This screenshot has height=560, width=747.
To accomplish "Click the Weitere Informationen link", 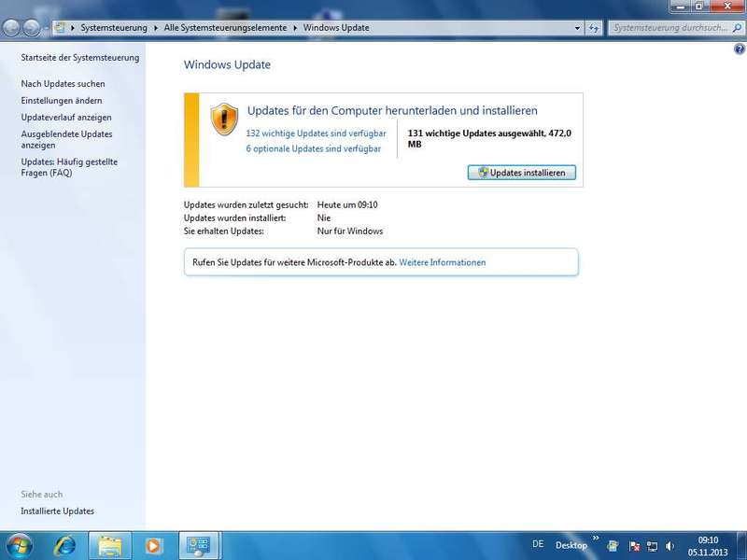I will coord(442,262).
